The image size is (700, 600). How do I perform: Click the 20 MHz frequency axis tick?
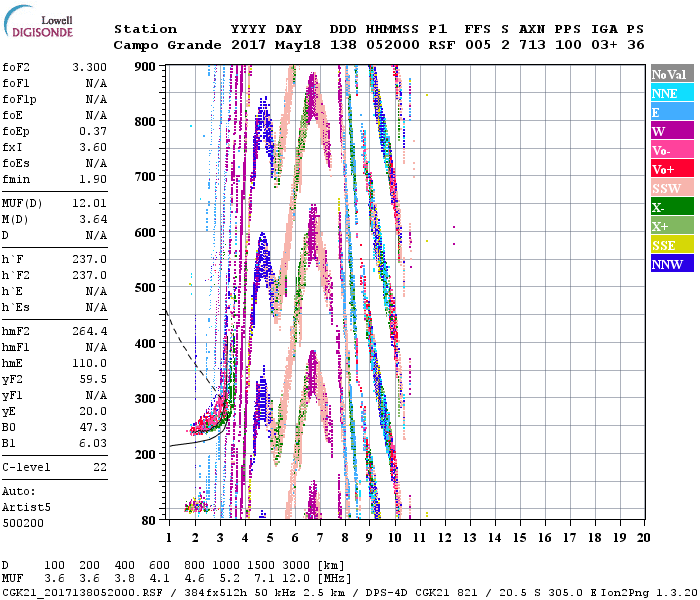click(x=641, y=538)
